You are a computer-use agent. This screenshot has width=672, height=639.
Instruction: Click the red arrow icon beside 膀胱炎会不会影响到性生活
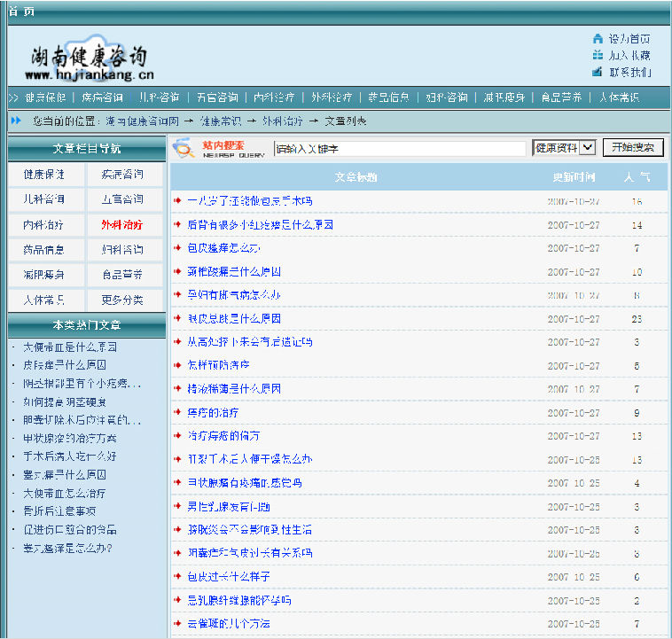tap(177, 529)
